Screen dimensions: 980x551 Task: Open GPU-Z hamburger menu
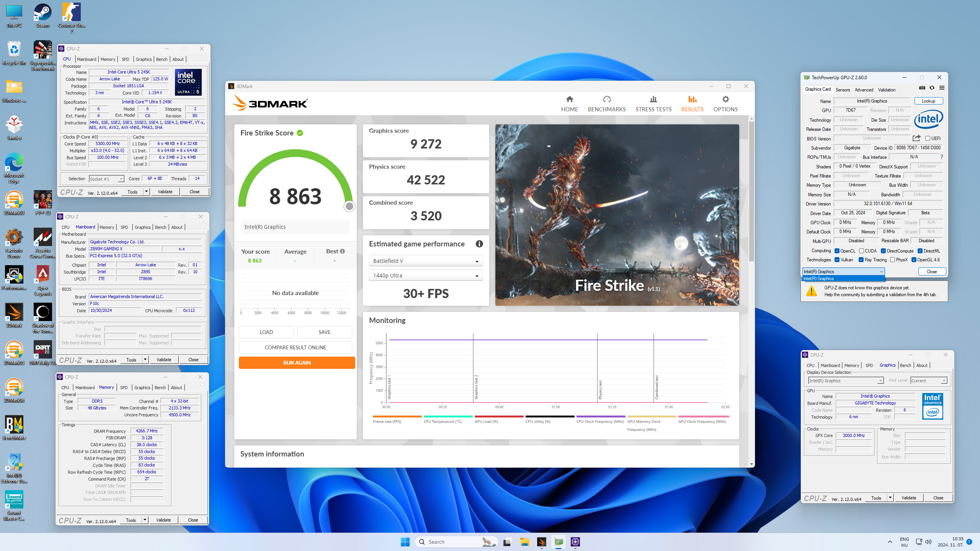[x=942, y=88]
